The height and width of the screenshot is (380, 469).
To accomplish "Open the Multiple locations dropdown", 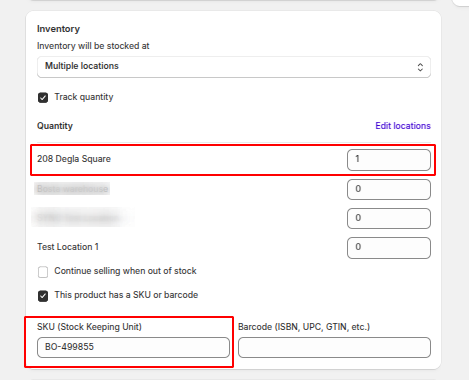I will pos(234,67).
